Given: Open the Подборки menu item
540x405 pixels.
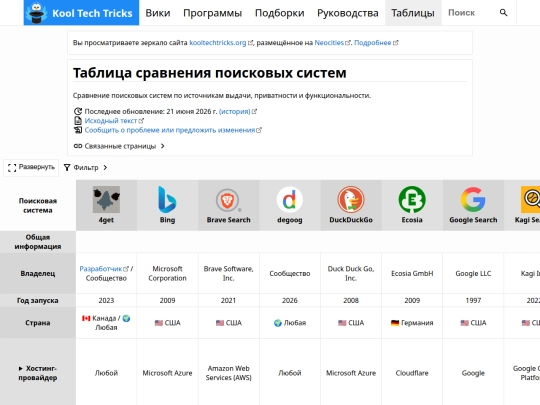Looking at the screenshot, I should click(279, 13).
